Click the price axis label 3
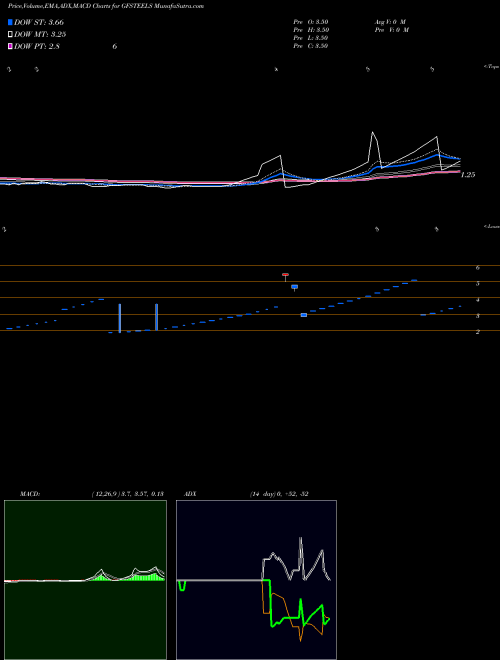Image resolution: width=500 pixels, height=660 pixels. pos(478,316)
